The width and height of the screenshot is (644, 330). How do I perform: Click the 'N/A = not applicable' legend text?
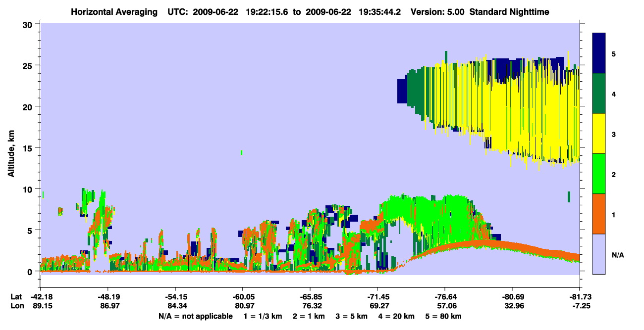pyautogui.click(x=196, y=316)
